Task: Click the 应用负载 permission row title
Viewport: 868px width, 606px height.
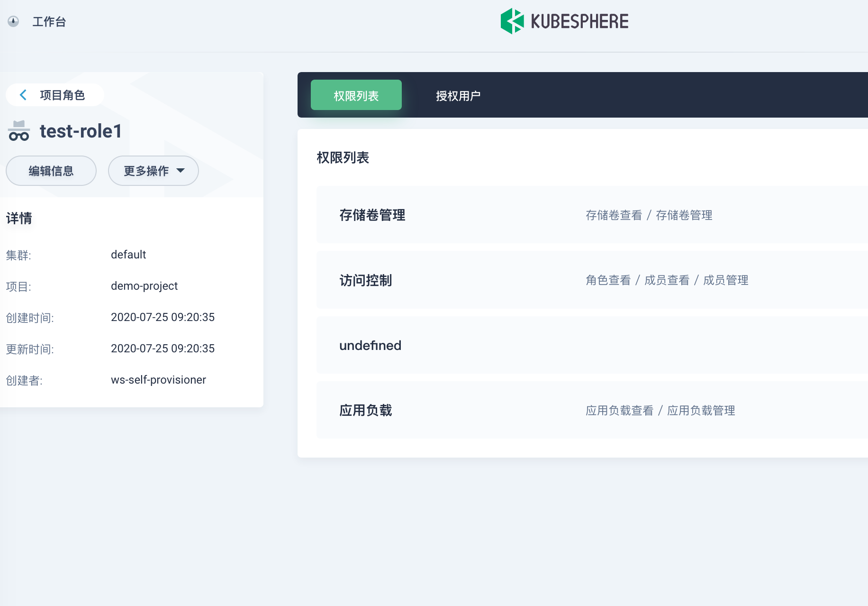Action: pos(366,410)
